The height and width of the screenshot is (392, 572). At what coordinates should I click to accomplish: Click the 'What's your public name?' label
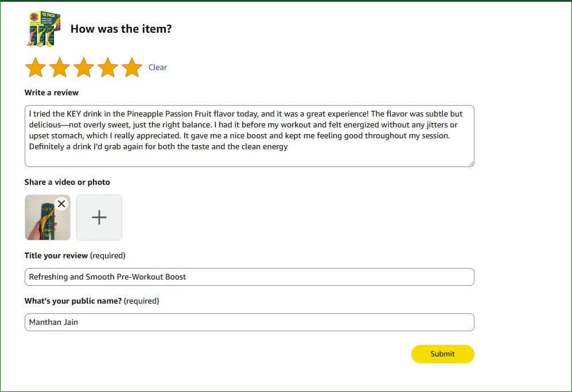(73, 301)
